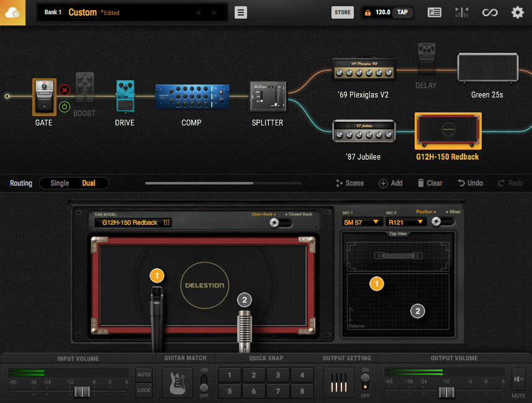This screenshot has height=403, width=532.
Task: Select the SPLITTER module
Action: point(268,96)
